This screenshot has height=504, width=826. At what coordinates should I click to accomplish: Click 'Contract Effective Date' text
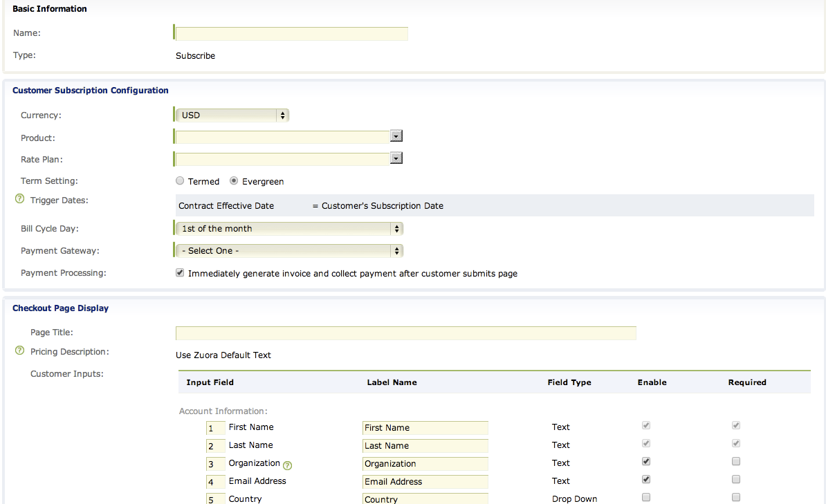pos(226,205)
